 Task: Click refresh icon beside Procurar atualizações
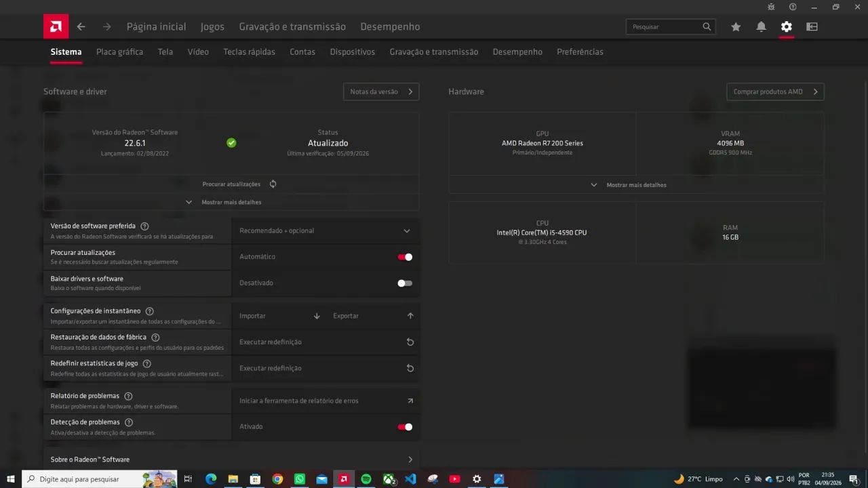pyautogui.click(x=273, y=184)
